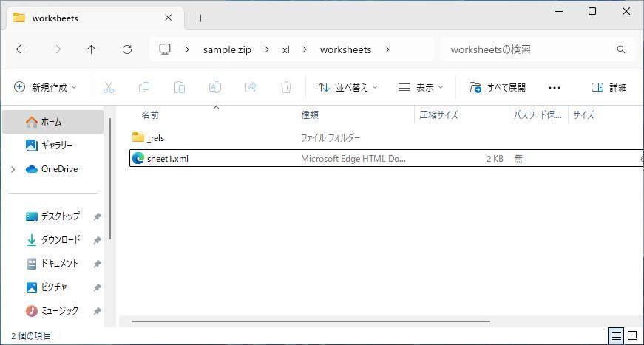Go back to the previous folder
This screenshot has height=345, width=644.
[x=21, y=49]
